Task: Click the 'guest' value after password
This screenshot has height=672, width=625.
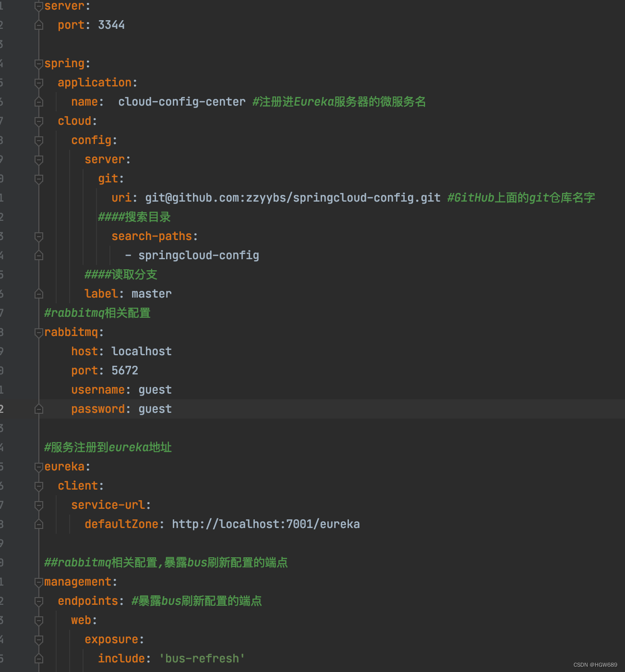Action: point(155,409)
